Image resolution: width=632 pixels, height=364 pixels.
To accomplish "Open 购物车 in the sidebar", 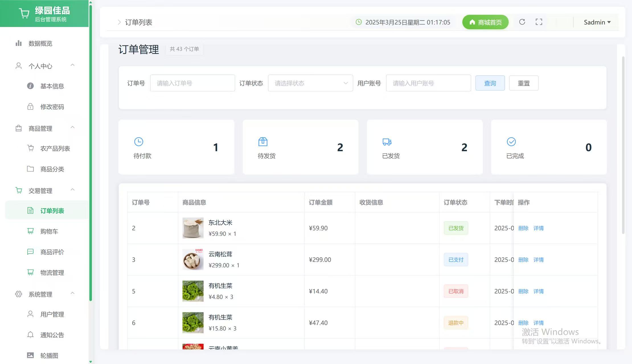I will (47, 231).
